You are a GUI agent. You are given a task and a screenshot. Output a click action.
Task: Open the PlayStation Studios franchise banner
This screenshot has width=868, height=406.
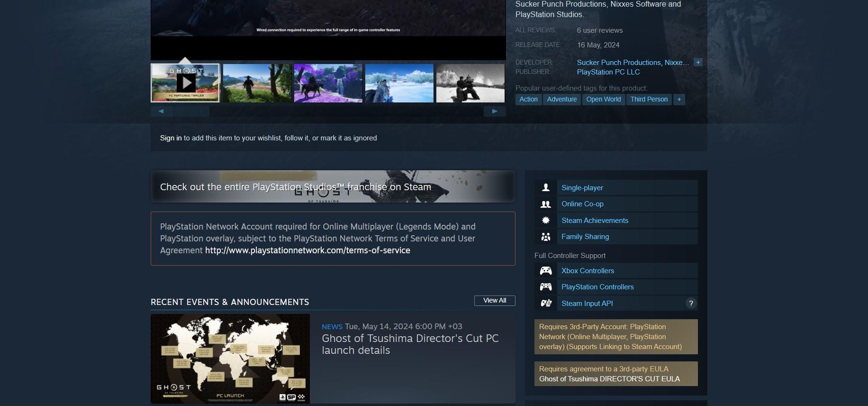point(333,186)
